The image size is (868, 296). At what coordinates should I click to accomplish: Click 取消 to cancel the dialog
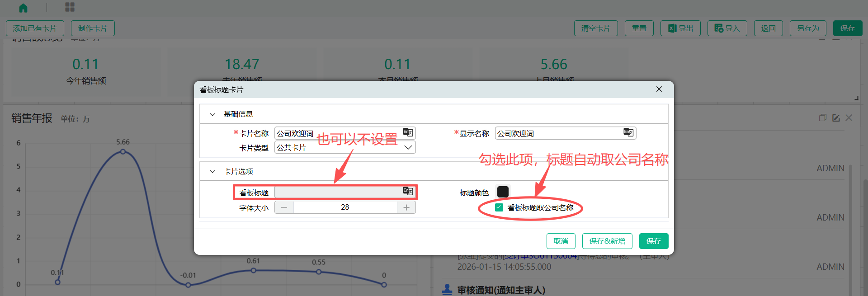pos(561,241)
